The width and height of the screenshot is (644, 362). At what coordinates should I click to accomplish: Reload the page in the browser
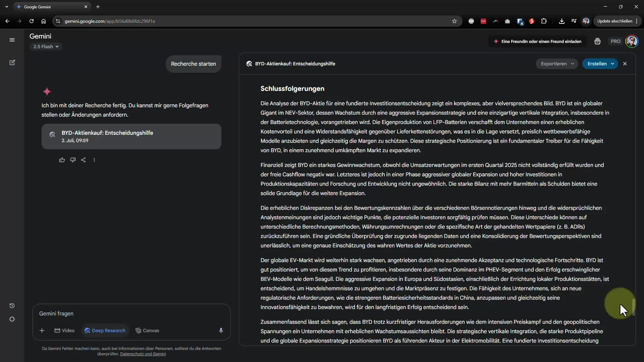pyautogui.click(x=32, y=21)
